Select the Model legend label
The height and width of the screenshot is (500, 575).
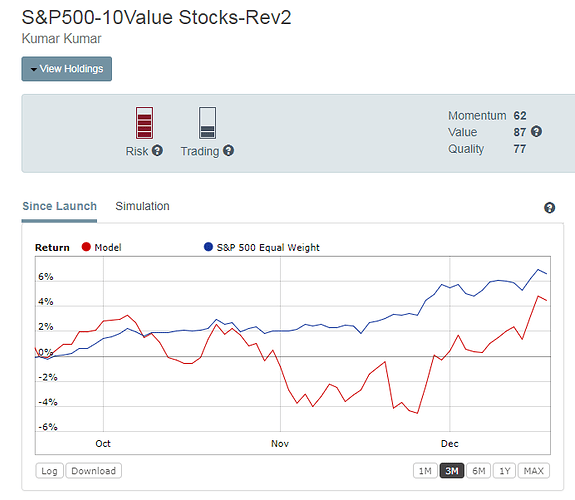tap(108, 248)
